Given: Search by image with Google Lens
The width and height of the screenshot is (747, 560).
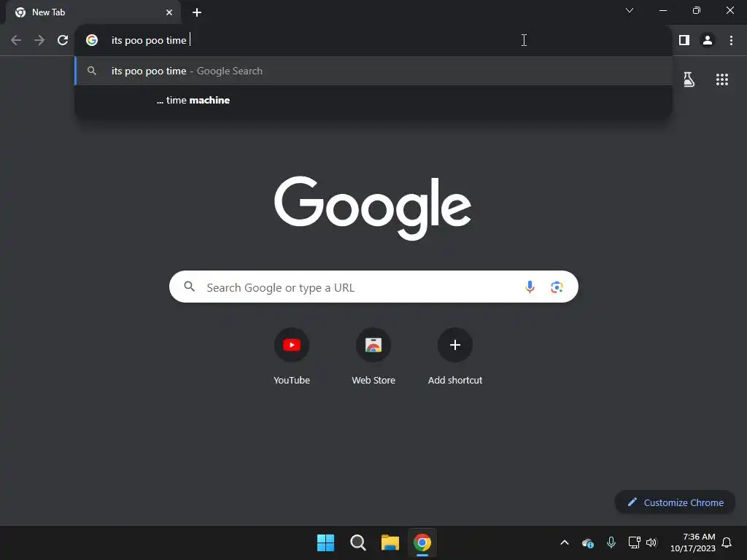Looking at the screenshot, I should tap(557, 287).
